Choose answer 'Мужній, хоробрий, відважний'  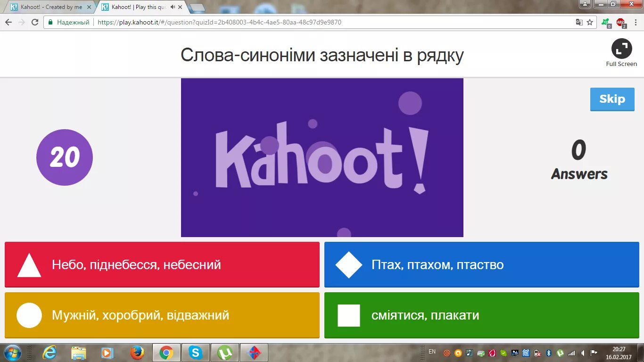(162, 315)
